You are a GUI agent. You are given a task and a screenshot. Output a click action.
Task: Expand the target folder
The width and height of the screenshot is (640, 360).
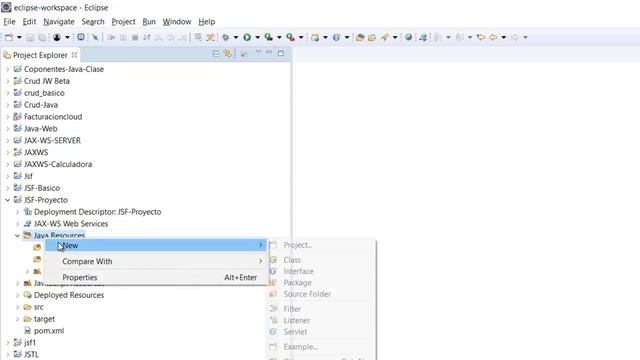17,319
